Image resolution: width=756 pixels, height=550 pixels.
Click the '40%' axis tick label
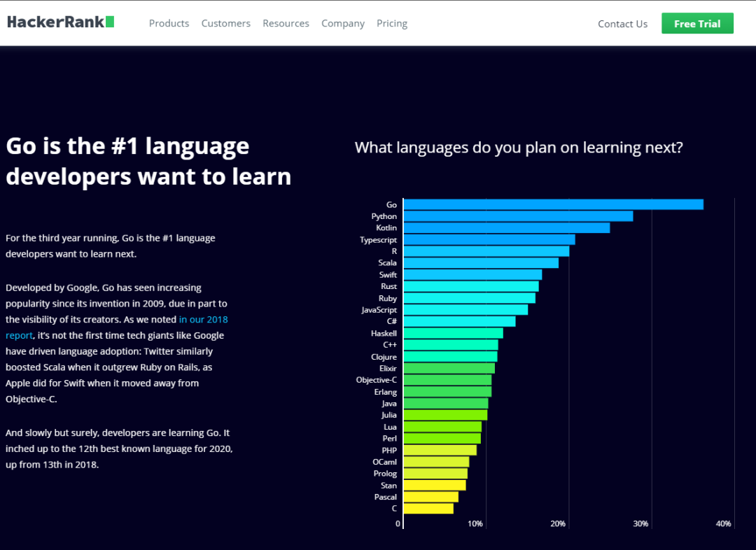coord(723,523)
